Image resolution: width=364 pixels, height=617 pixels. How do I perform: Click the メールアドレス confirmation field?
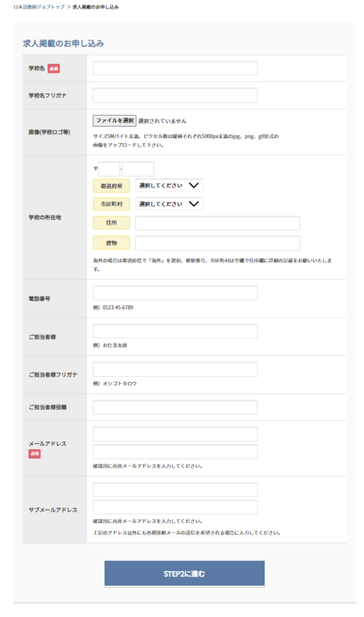[x=175, y=451]
